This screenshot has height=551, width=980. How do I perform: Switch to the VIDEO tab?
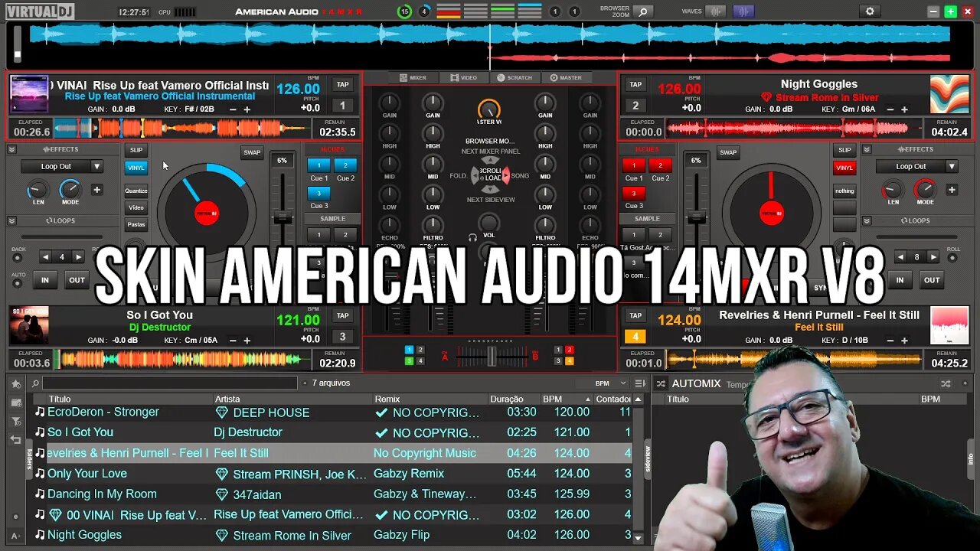point(464,77)
